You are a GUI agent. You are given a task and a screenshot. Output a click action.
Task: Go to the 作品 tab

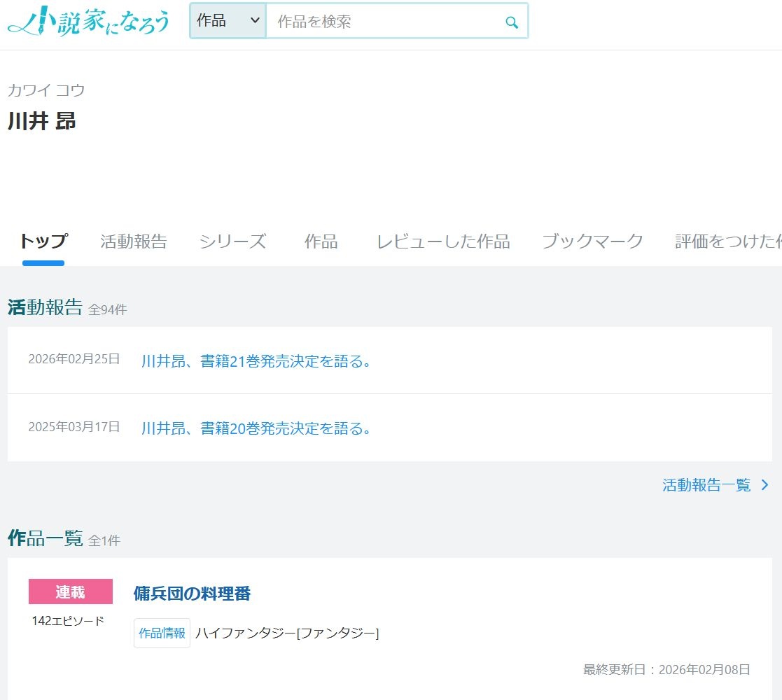point(321,241)
